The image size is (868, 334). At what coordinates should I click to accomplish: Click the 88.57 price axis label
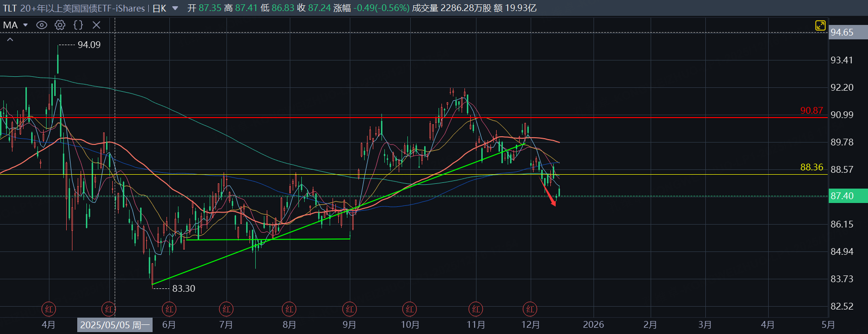coord(842,169)
